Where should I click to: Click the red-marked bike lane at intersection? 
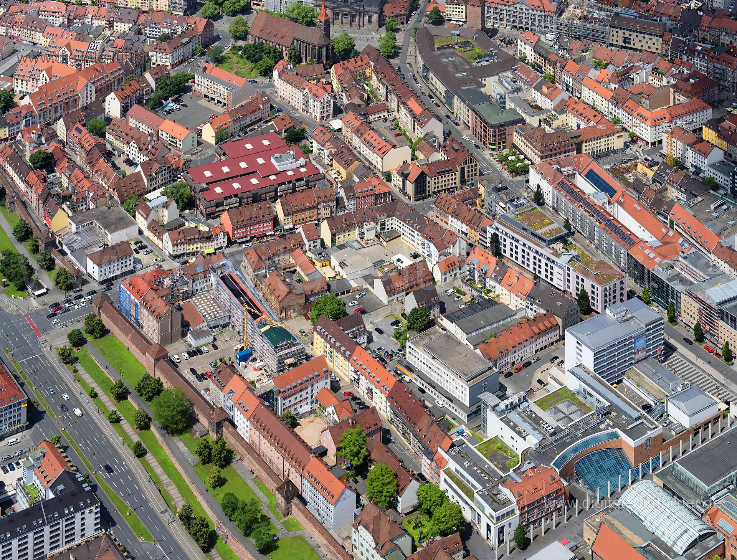33,325
